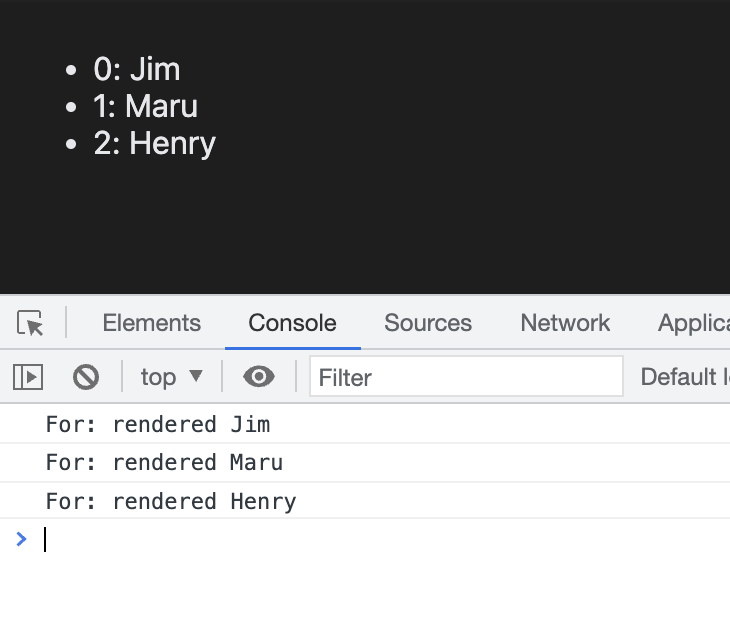Create a live expression with eye icon
Viewport: 730px width, 642px height.
(259, 377)
